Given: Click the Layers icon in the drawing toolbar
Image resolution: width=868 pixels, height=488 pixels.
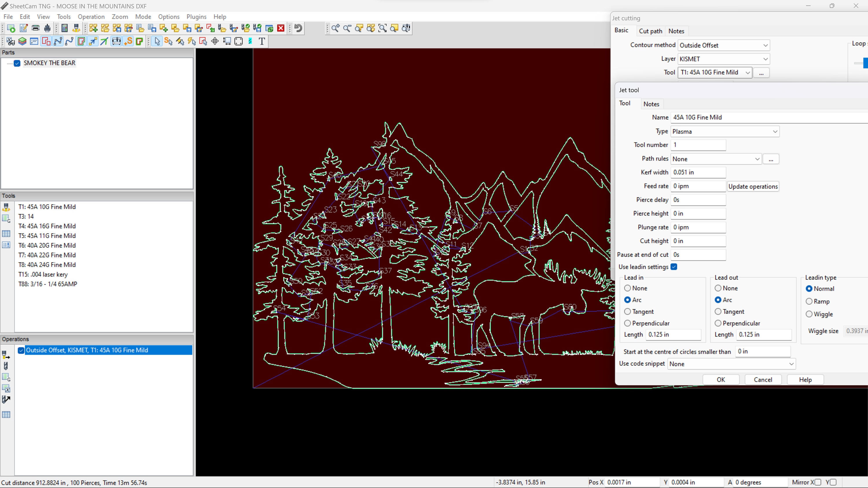Looking at the screenshot, I should [22, 41].
